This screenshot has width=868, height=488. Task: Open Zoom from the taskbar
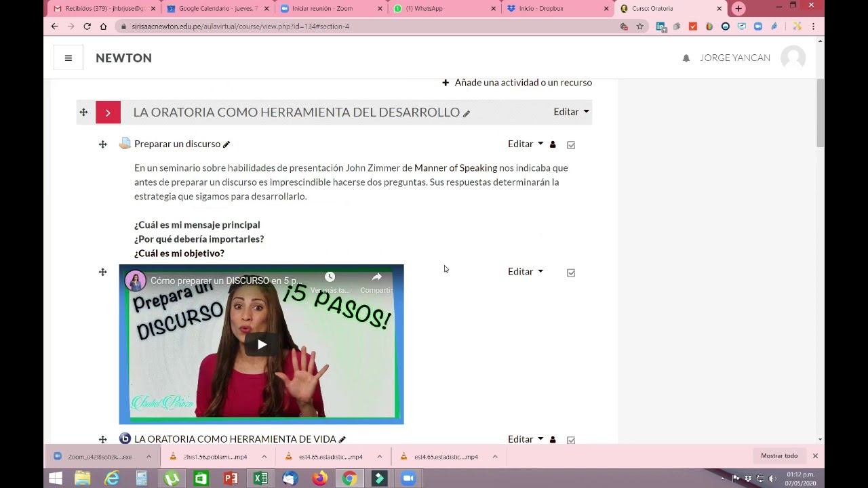coord(408,479)
